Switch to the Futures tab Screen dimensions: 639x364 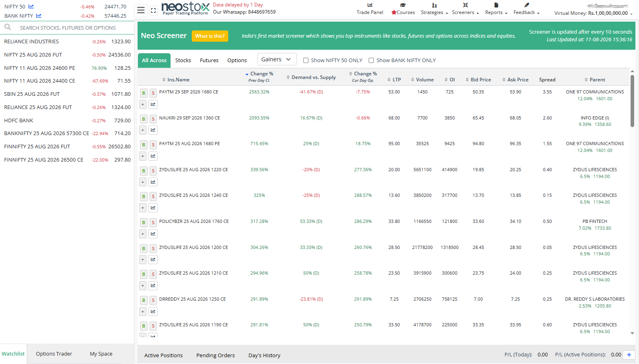coord(209,61)
